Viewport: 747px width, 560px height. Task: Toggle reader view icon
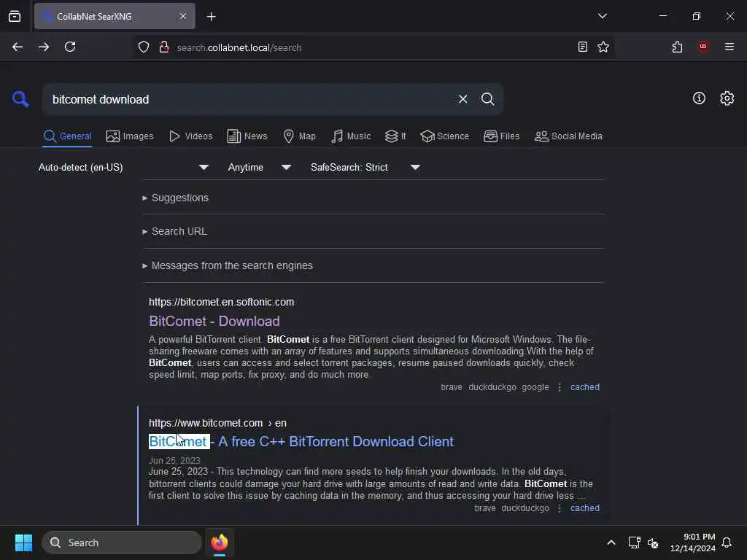coord(582,47)
